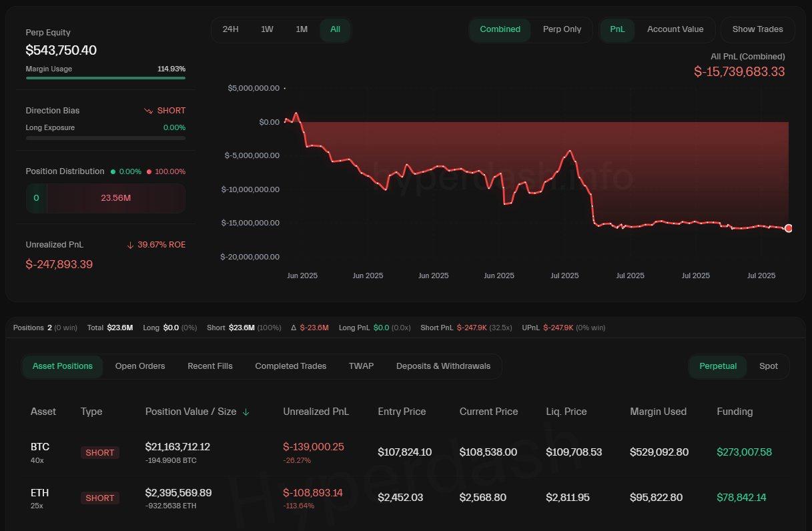Click the Short PnL $-247.9K summary stat
Image resolution: width=812 pixels, height=531 pixels.
[466, 328]
